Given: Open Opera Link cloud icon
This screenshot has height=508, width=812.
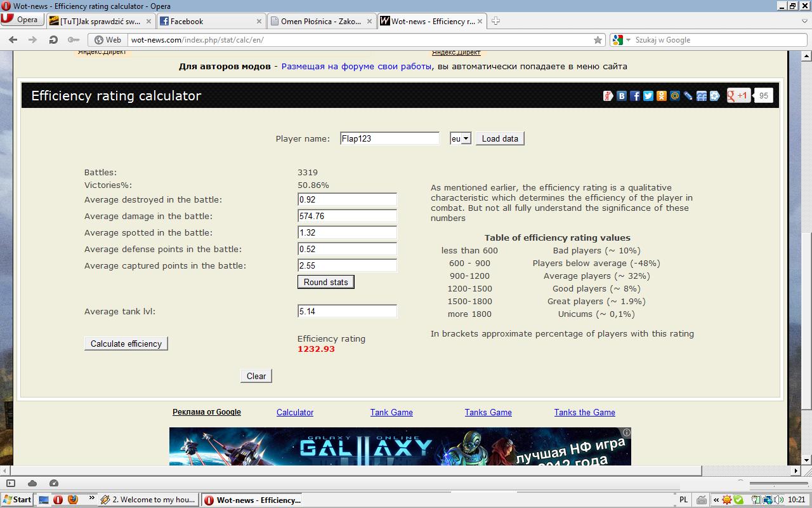Looking at the screenshot, I should click(x=32, y=483).
